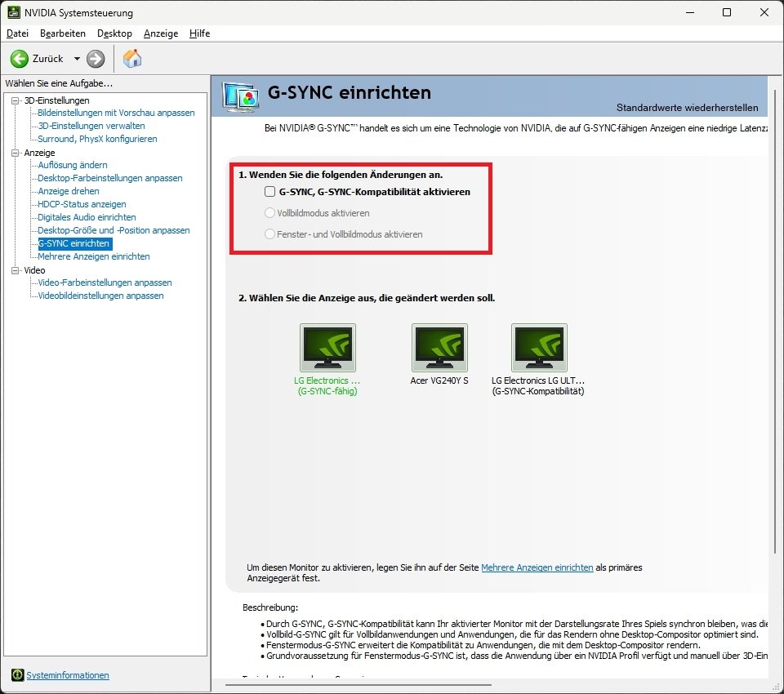
Task: Maximize the NVIDIA Systemsteuerung window
Action: (x=727, y=12)
